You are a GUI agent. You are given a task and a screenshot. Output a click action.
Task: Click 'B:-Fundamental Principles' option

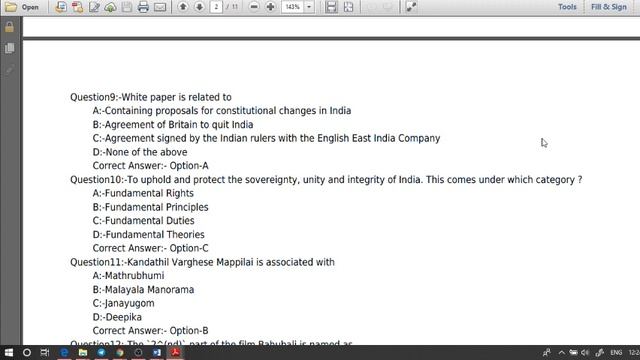151,207
